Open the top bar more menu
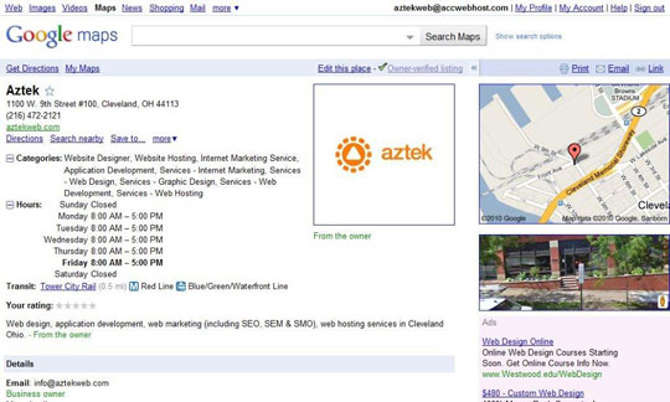670x402 pixels. click(x=226, y=8)
